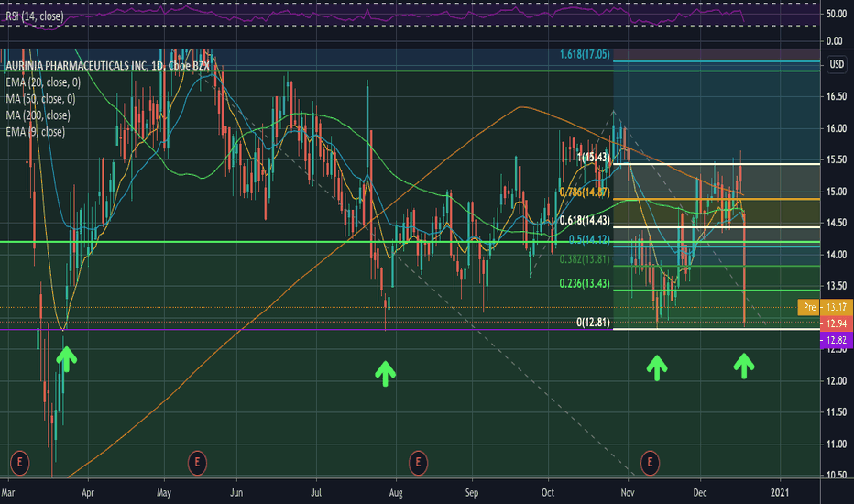
Task: Click the 2021 label on time axis
Action: (780, 493)
